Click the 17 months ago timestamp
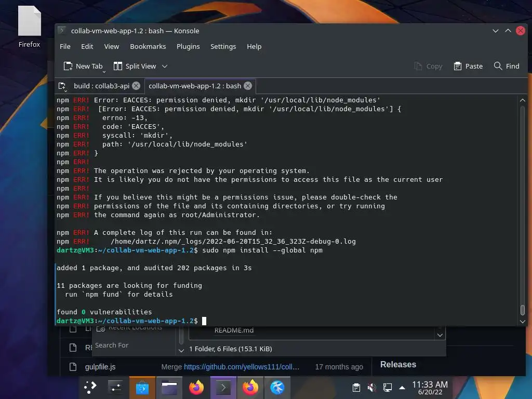This screenshot has height=399, width=532. [x=339, y=367]
